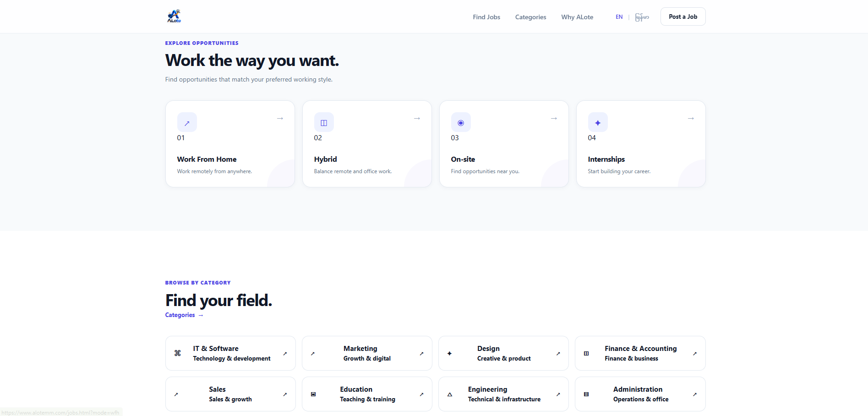Go to Why ALote nav link
868x416 pixels.
(577, 17)
